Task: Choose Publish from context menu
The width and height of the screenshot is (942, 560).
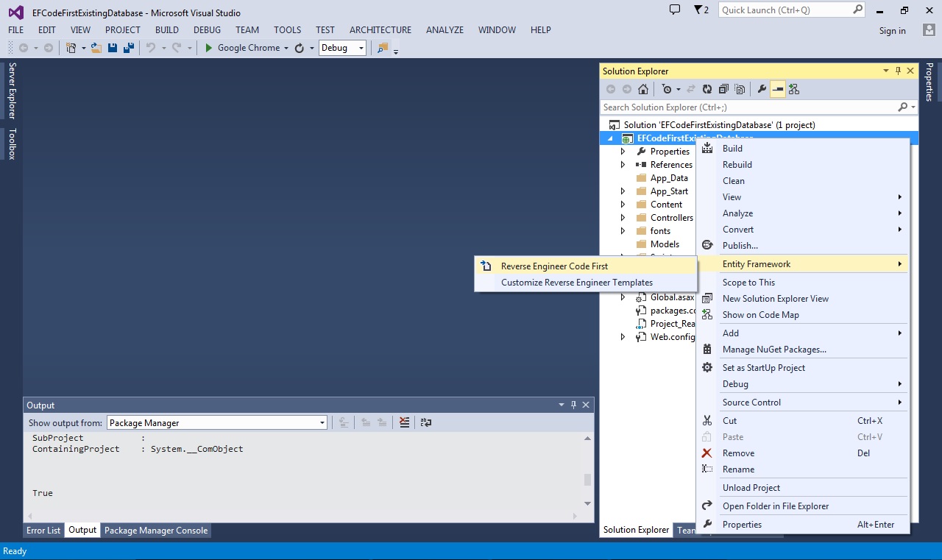Action: tap(803, 246)
